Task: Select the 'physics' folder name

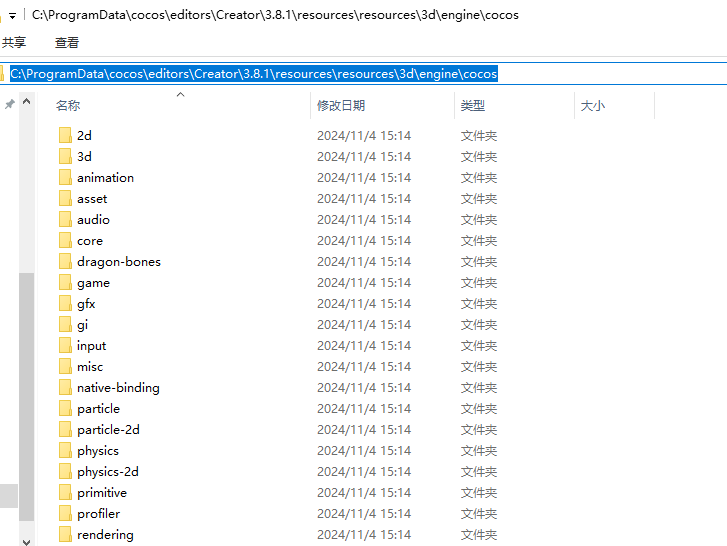Action: (98, 451)
